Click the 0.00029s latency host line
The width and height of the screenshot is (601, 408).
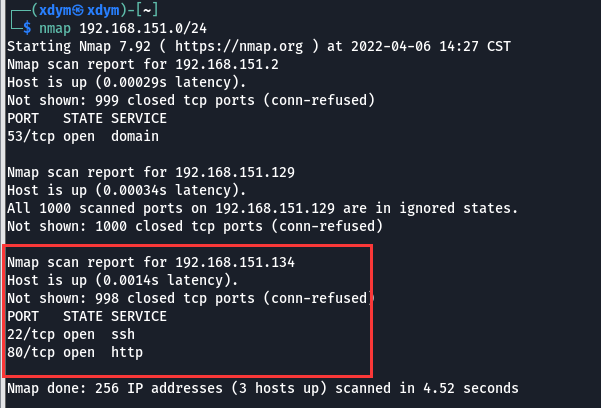(x=120, y=83)
